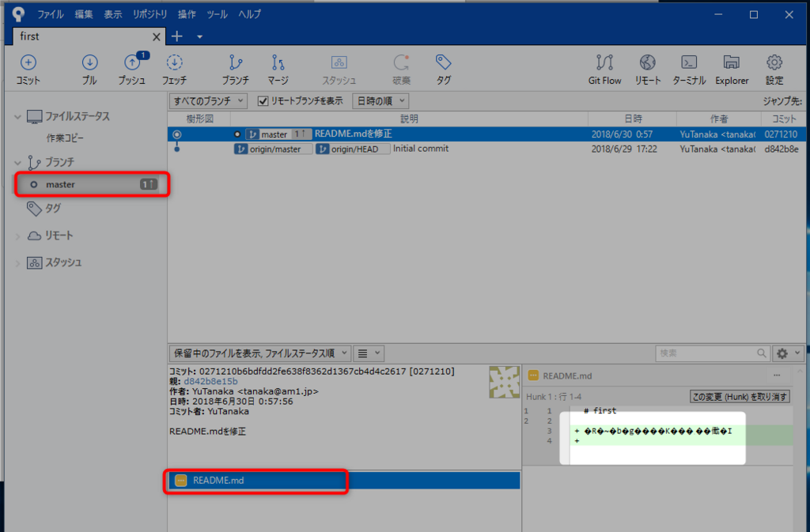Screen dimensions: 810x532
Task: Open the タグ (Tag) creation icon
Action: pyautogui.click(x=442, y=70)
